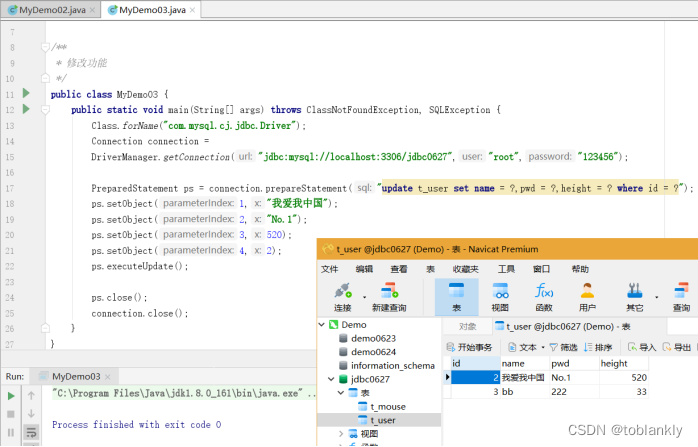
Task: Click the 文本 text button
Action: (523, 347)
